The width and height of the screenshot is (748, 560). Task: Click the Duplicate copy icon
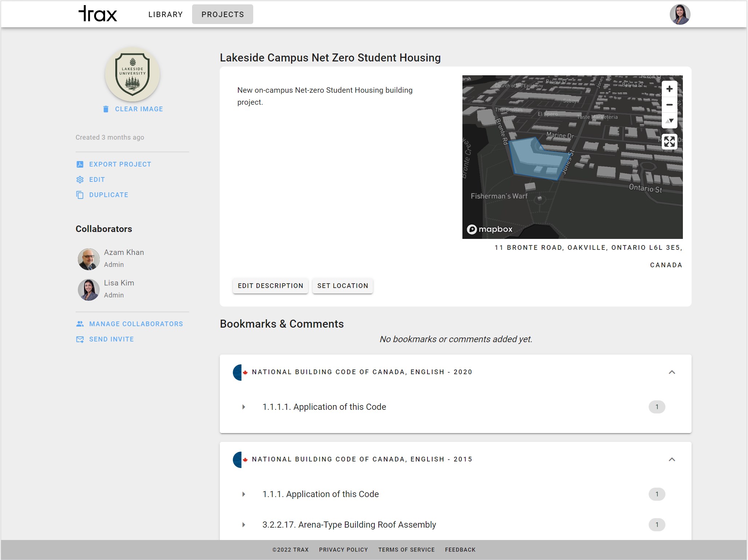click(x=80, y=195)
